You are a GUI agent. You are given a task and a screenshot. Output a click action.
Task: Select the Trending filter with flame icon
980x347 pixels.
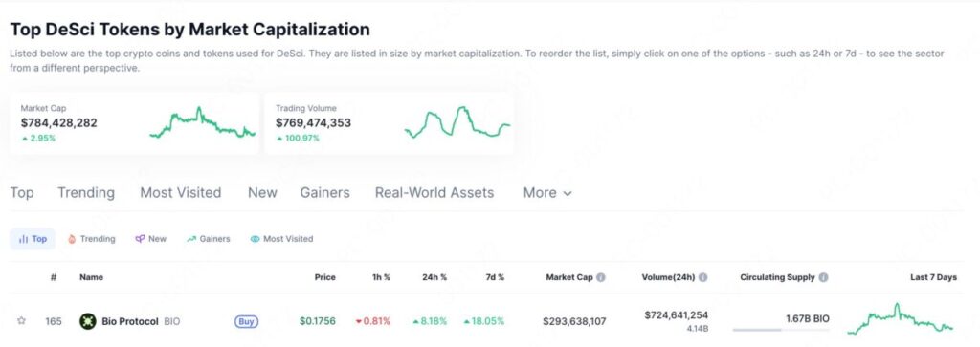(91, 239)
